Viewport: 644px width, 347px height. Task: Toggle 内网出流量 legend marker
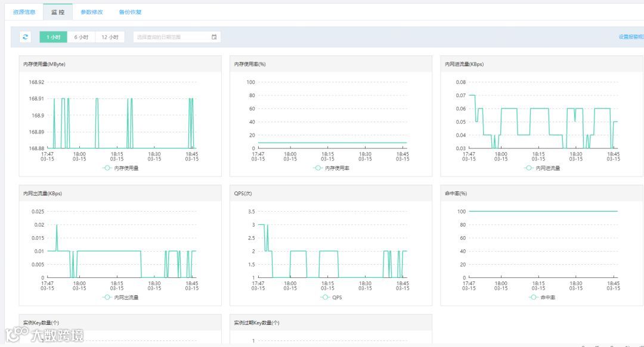(107, 298)
